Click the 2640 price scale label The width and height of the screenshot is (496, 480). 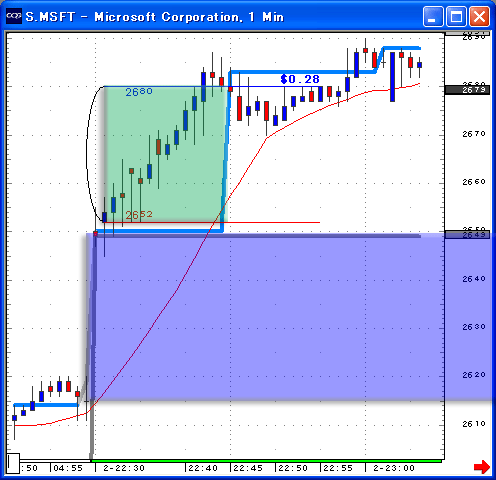(474, 279)
